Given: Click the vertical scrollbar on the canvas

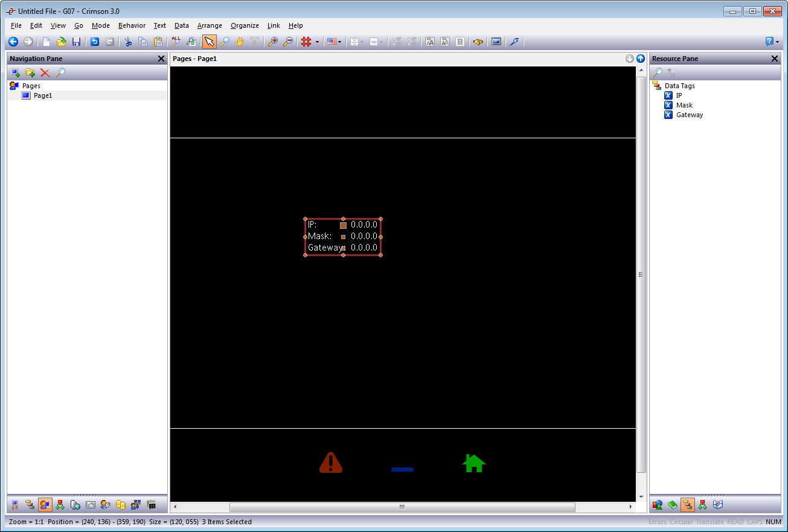Looking at the screenshot, I should pyautogui.click(x=641, y=274).
